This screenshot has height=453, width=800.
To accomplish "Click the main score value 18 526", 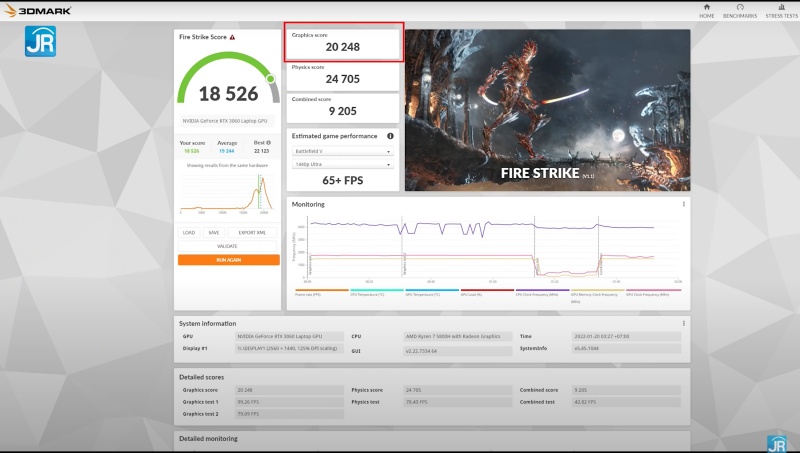I will [x=229, y=94].
